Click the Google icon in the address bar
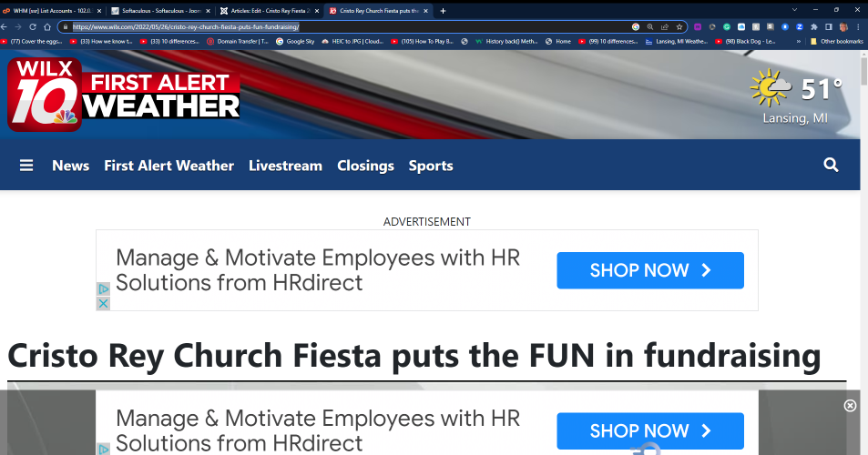This screenshot has width=868, height=455. pos(636,26)
